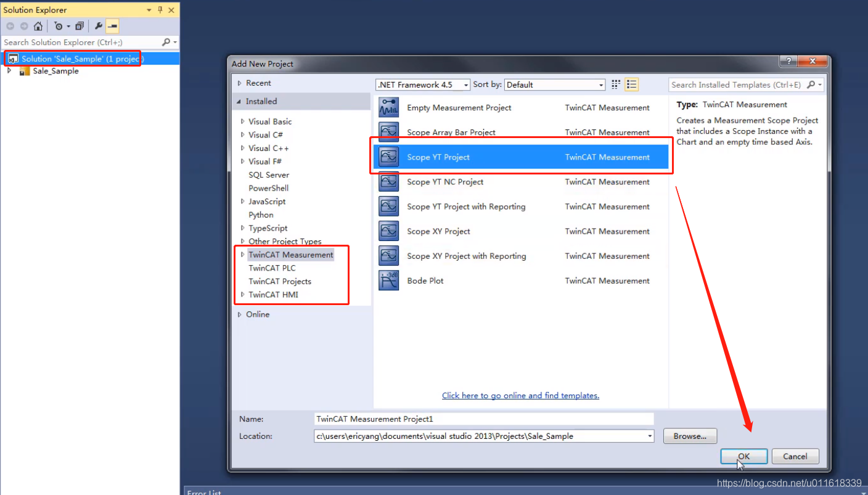Select 'Scope XY Project' template name
Screen dimensions: 868x495
click(438, 231)
